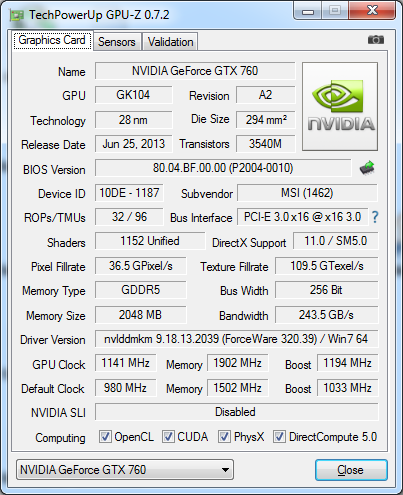Click the Default Clock Boost value 1033 MHz
Image resolution: width=403 pixels, height=495 pixels.
[x=348, y=388]
